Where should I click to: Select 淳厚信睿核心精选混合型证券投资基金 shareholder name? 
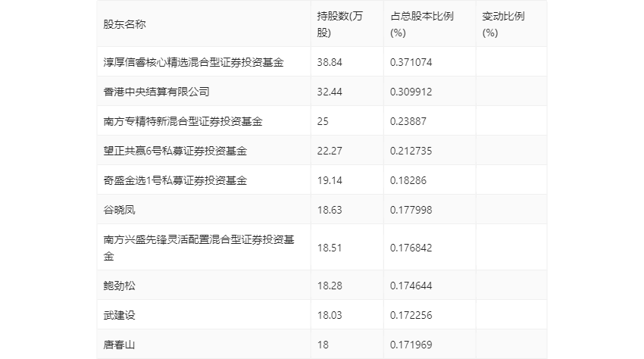pyautogui.click(x=193, y=62)
